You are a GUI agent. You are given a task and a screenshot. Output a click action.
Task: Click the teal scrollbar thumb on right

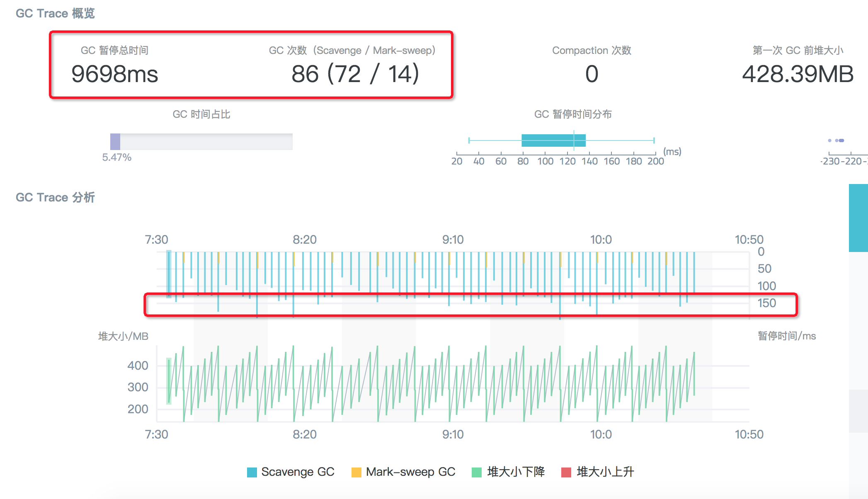click(x=858, y=218)
